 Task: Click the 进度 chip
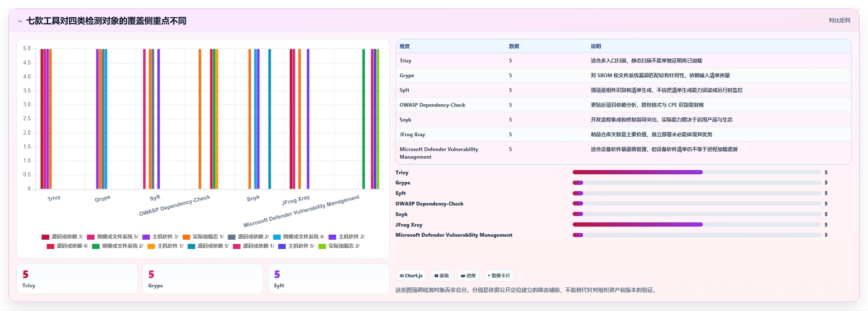tap(468, 276)
